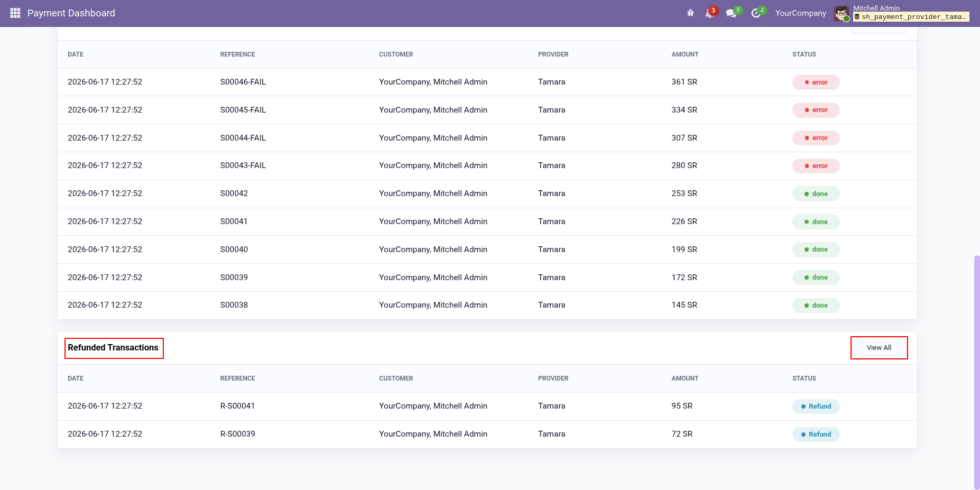Click the error badge for S00046-FAIL
This screenshot has width=980, height=490.
click(x=816, y=82)
